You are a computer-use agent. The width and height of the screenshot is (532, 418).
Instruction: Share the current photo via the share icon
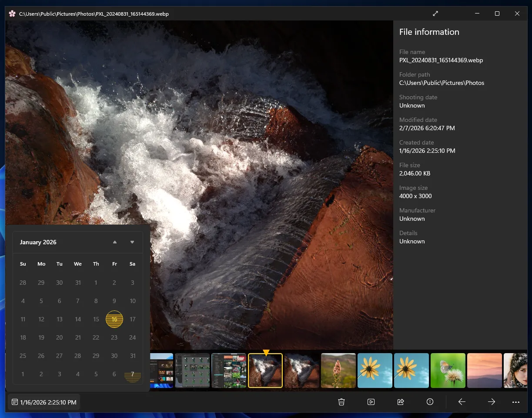point(401,401)
